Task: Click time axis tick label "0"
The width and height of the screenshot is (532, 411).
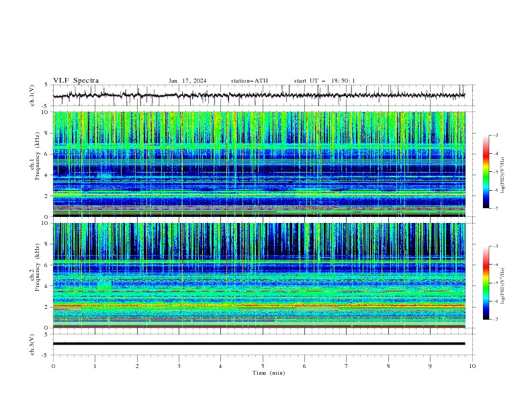Action: pos(53,366)
